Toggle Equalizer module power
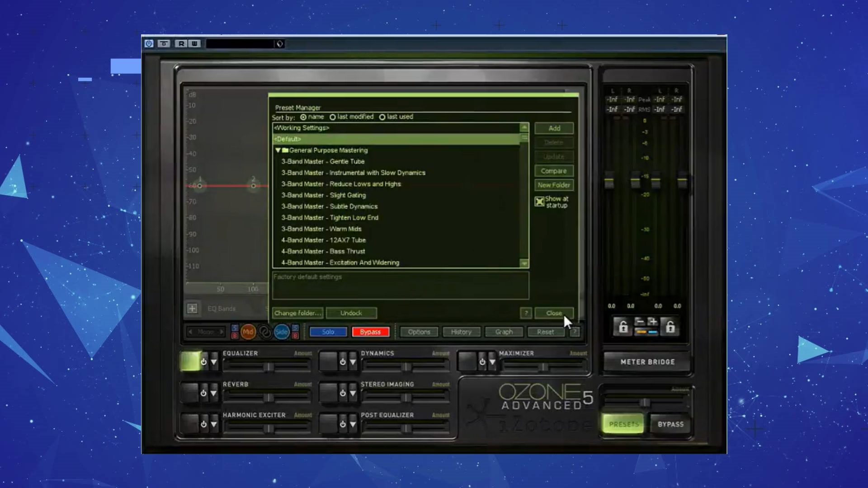Screen dimensions: 868x488 pos(203,362)
